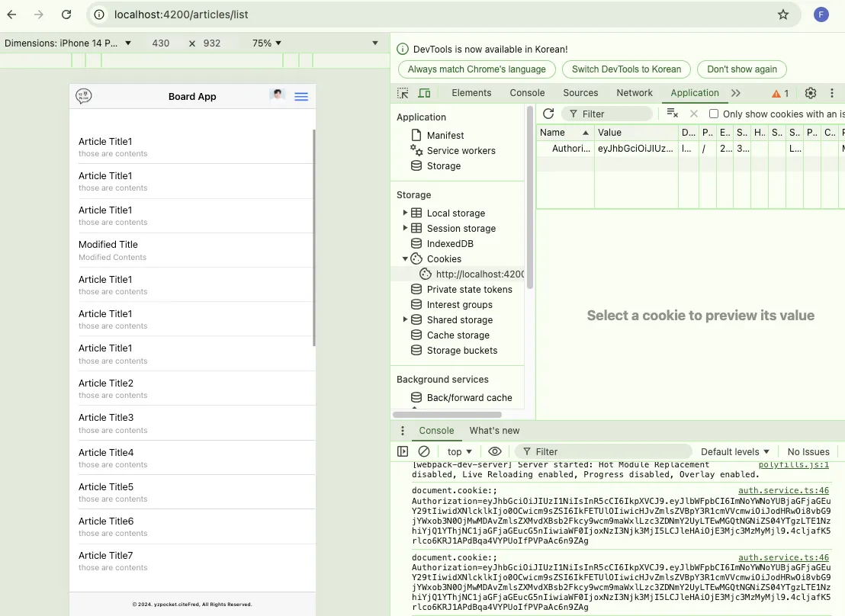The image size is (845, 616).
Task: Enable only show cookies with an issue
Action: (x=714, y=114)
